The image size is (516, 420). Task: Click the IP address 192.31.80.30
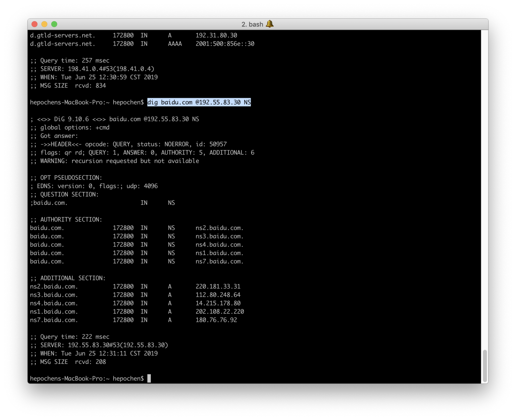click(216, 35)
